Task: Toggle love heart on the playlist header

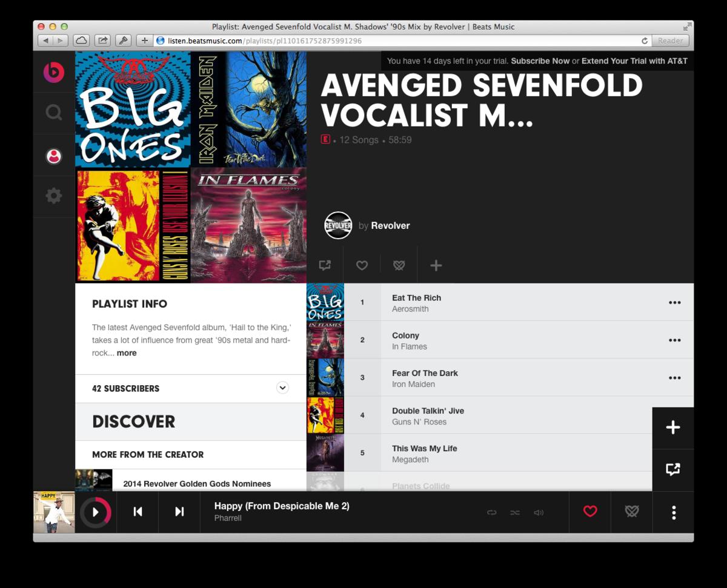Action: pyautogui.click(x=362, y=265)
